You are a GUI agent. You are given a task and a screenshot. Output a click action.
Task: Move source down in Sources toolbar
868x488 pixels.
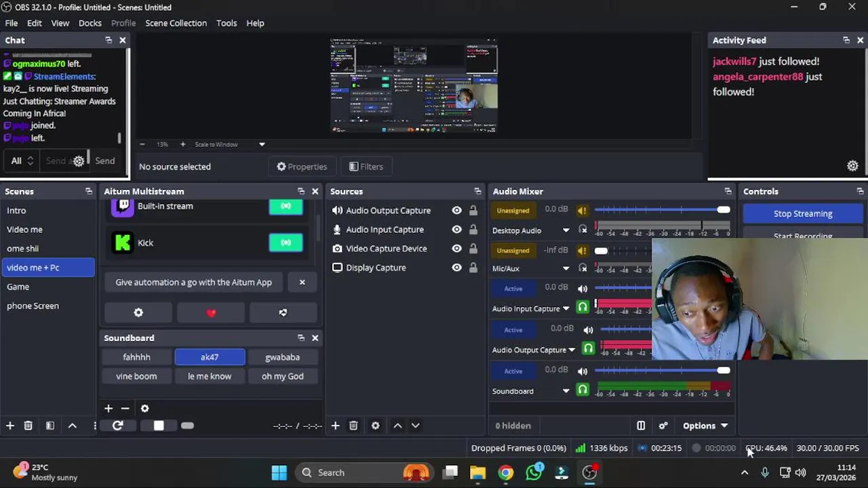pos(416,426)
